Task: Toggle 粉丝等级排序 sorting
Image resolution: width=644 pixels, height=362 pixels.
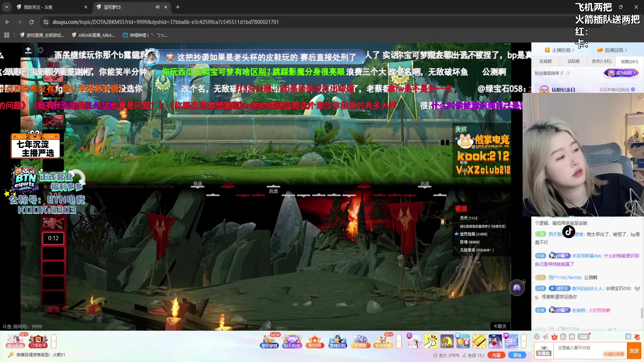Action: click(549, 73)
